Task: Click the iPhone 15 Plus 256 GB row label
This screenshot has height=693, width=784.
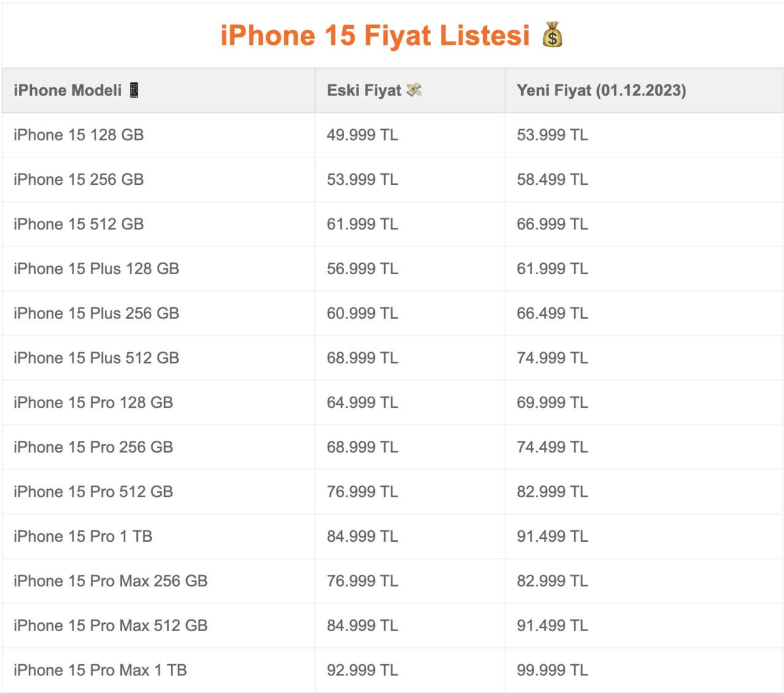Action: pos(96,313)
